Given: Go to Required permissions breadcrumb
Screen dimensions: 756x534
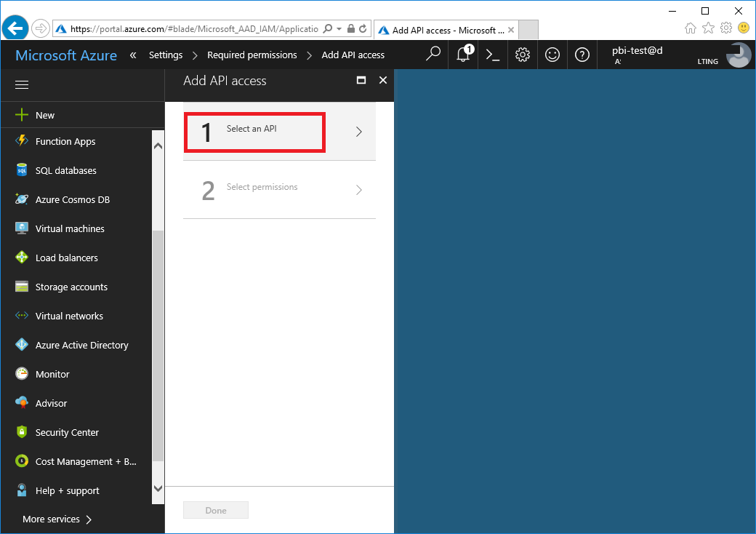Looking at the screenshot, I should point(252,55).
